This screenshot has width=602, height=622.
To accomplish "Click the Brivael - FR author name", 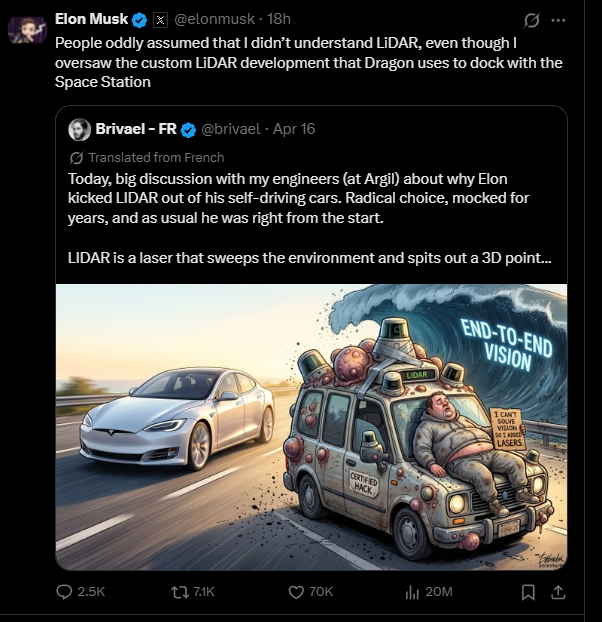I will tap(136, 129).
